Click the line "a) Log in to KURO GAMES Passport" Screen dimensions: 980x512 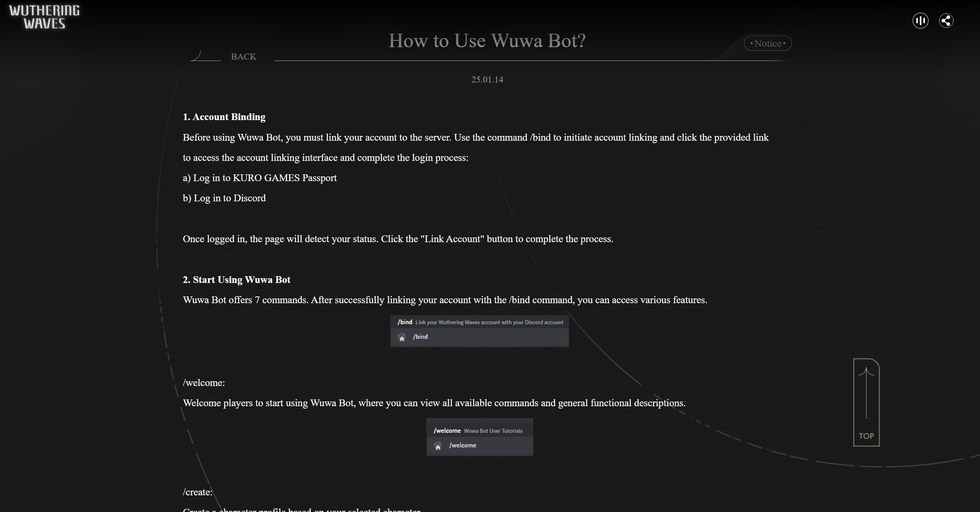tap(260, 178)
